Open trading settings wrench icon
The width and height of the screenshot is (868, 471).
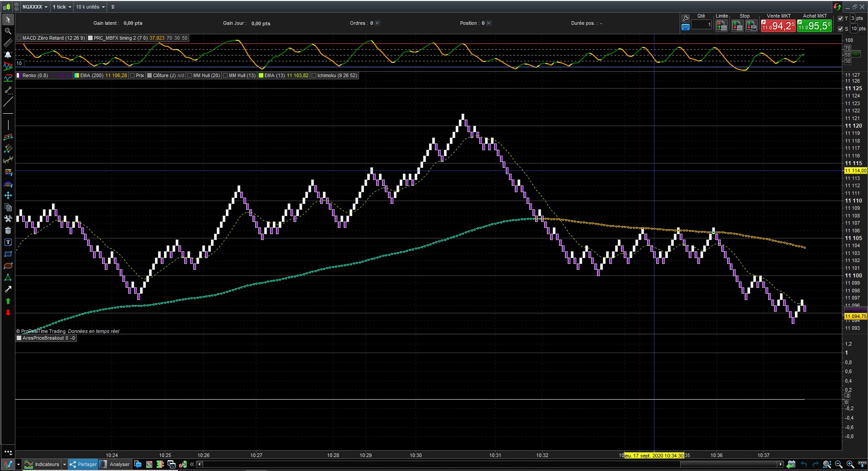[x=685, y=18]
